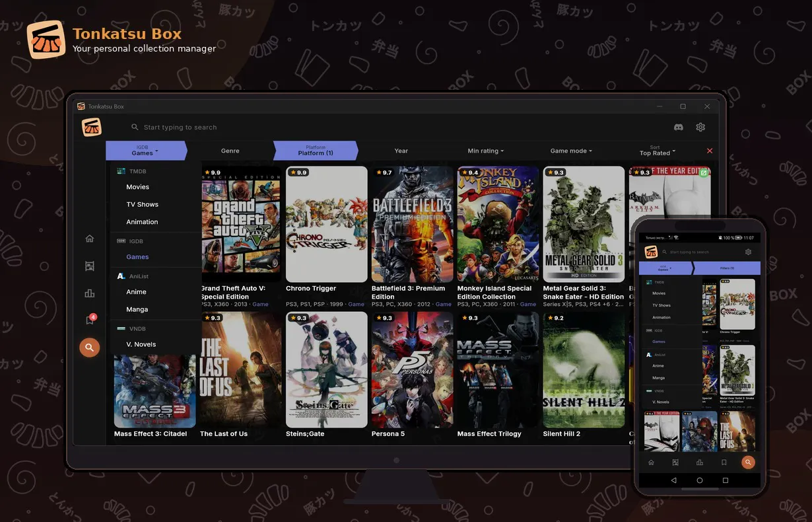Tap Filters (1) on phone
This screenshot has height=522, width=812.
click(x=727, y=268)
